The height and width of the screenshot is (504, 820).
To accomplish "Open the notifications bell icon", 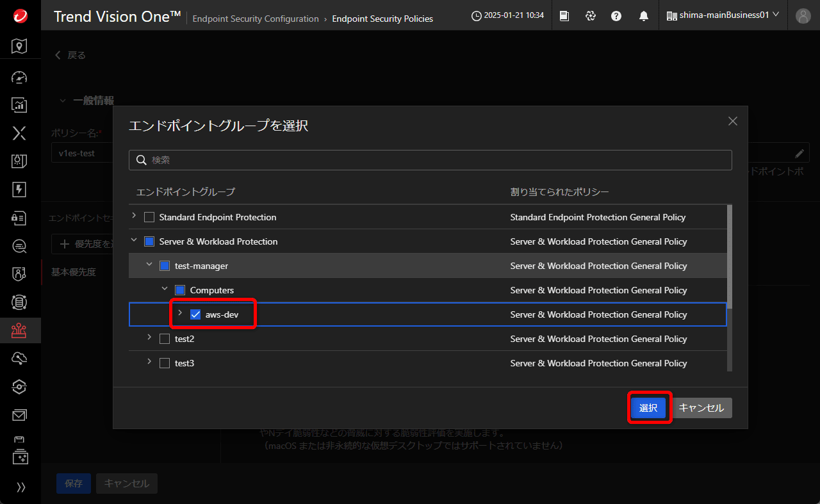I will click(644, 15).
